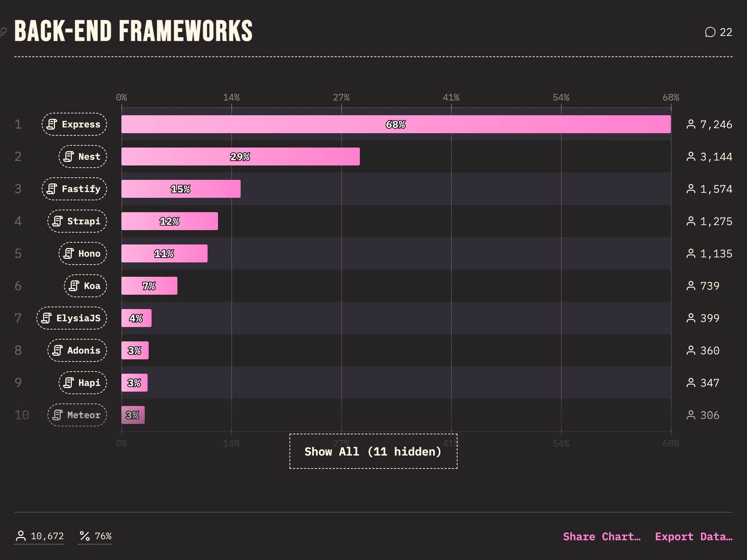This screenshot has height=560, width=747.
Task: Select the Fastify framework label
Action: click(74, 189)
